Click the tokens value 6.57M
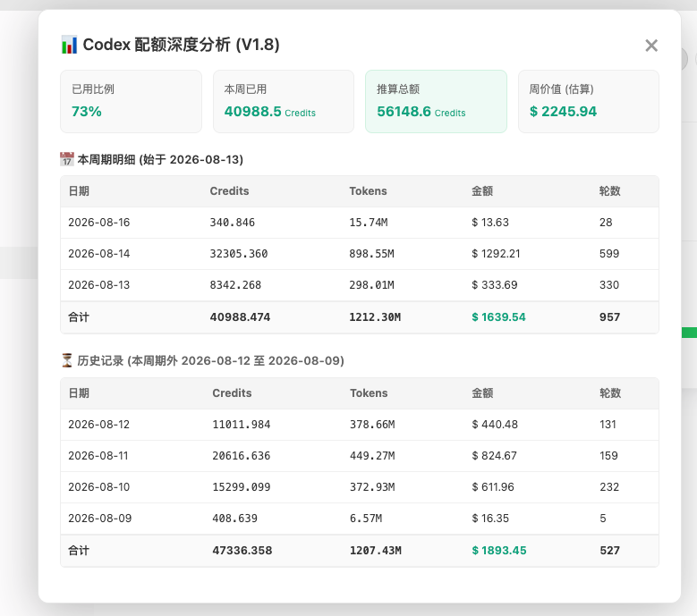This screenshot has width=697, height=616. 366,518
